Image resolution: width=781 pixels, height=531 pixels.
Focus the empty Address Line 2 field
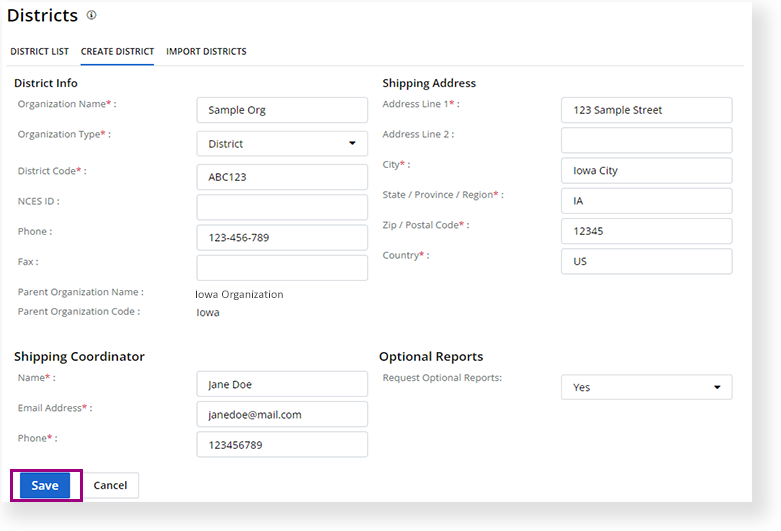tap(647, 140)
